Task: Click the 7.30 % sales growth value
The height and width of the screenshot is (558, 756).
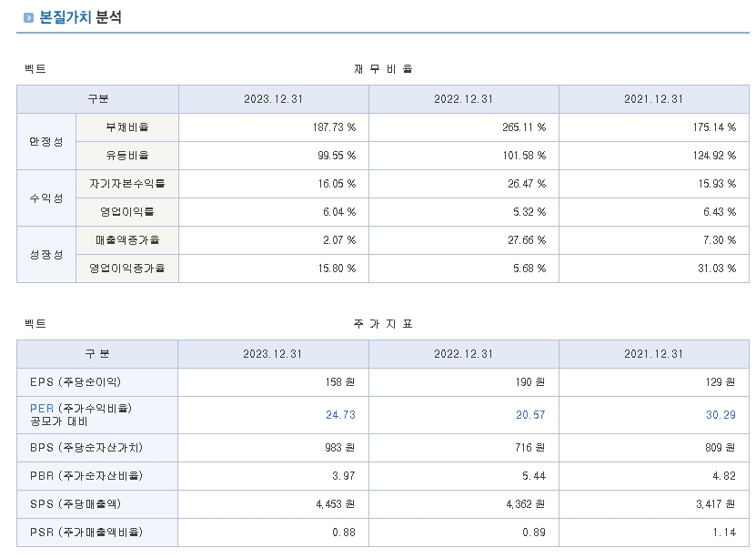Action: pos(720,240)
